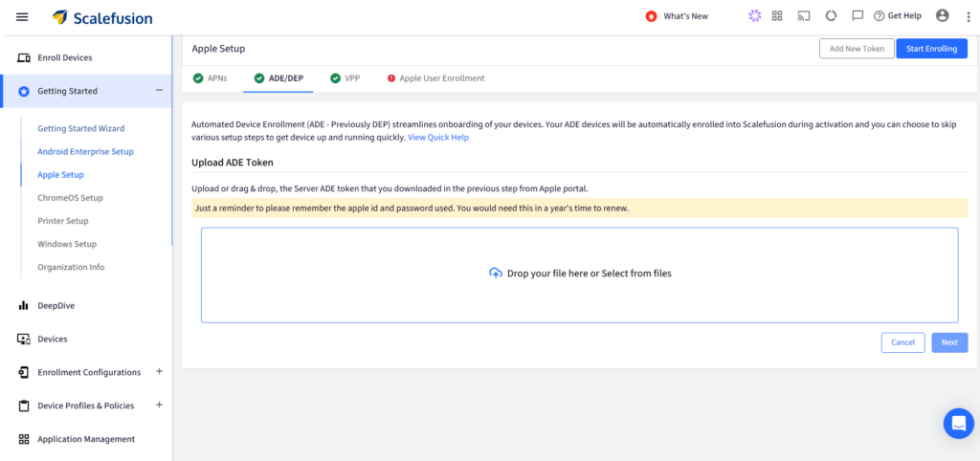Open the View Quick Help link
Image resolution: width=980 pixels, height=461 pixels.
click(438, 138)
